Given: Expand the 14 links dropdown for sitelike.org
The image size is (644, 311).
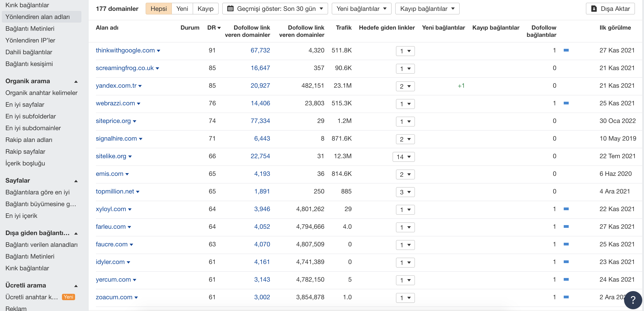Looking at the screenshot, I should [x=403, y=157].
